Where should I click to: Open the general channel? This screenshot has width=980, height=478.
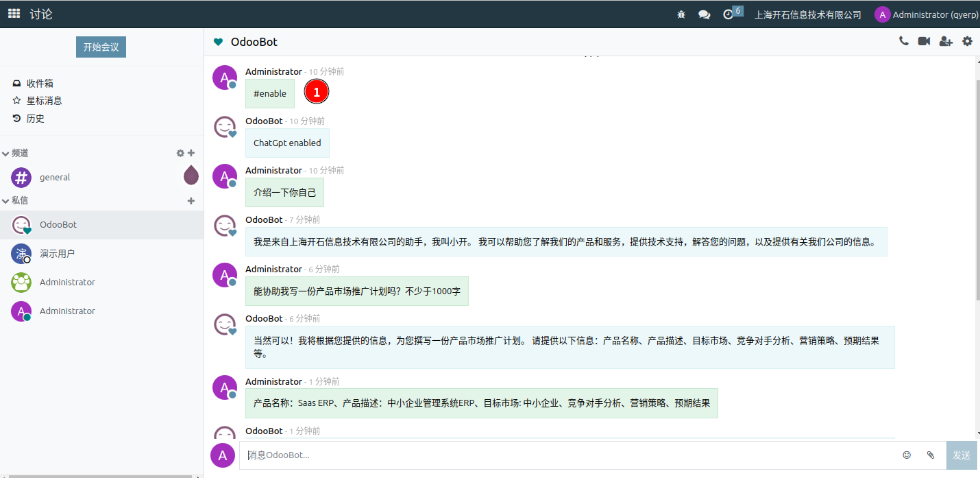pyautogui.click(x=55, y=177)
